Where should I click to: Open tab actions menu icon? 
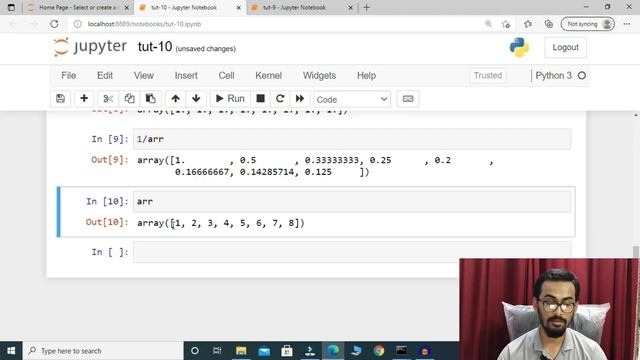(x=11, y=7)
